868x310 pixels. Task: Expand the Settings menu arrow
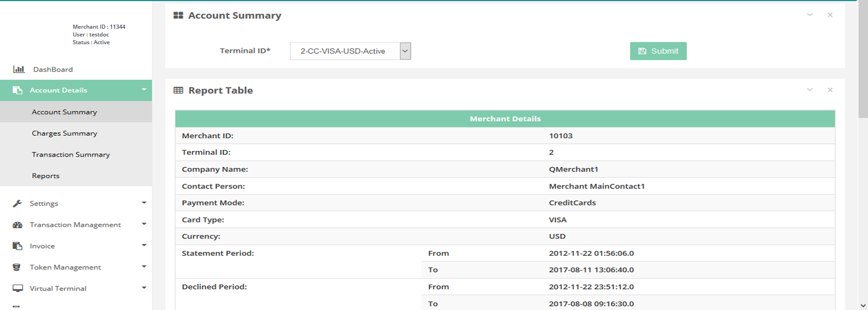144,203
